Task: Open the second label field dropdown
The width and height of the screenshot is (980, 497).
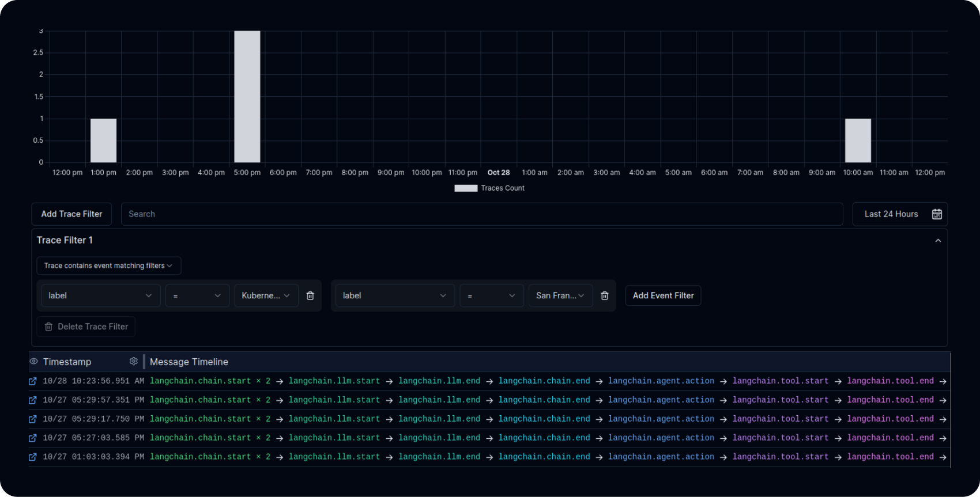Action: tap(395, 295)
